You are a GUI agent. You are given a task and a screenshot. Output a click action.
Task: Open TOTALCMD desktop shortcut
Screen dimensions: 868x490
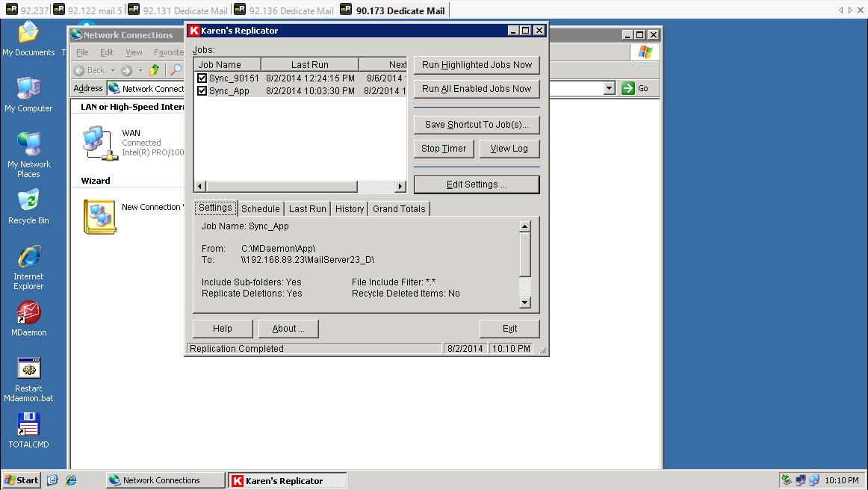tap(28, 430)
